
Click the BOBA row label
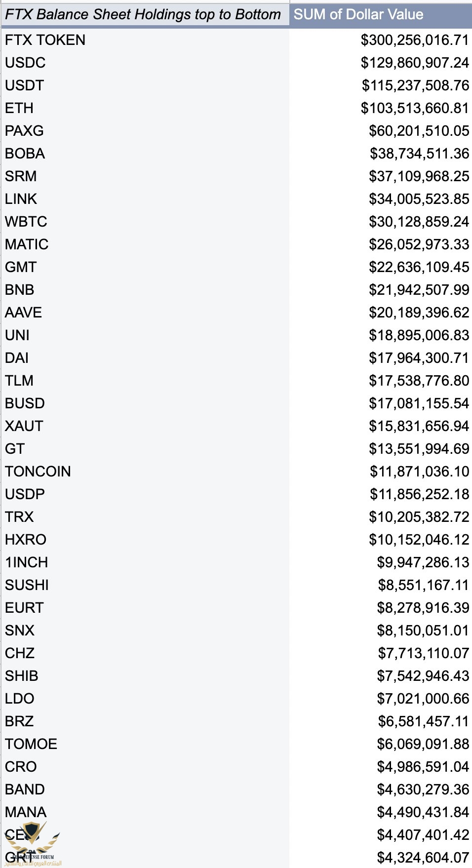pos(25,154)
